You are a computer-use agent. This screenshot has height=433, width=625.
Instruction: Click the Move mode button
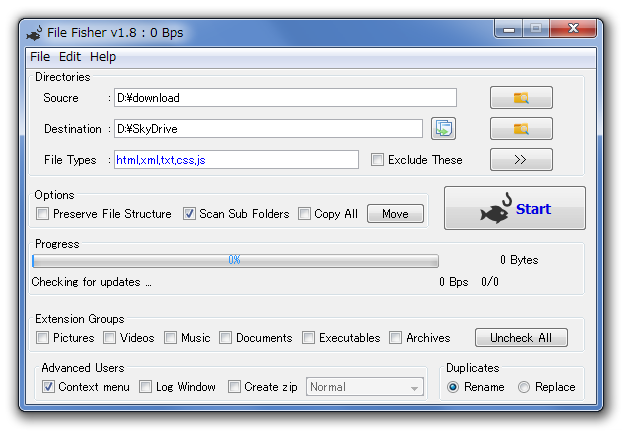pyautogui.click(x=395, y=214)
